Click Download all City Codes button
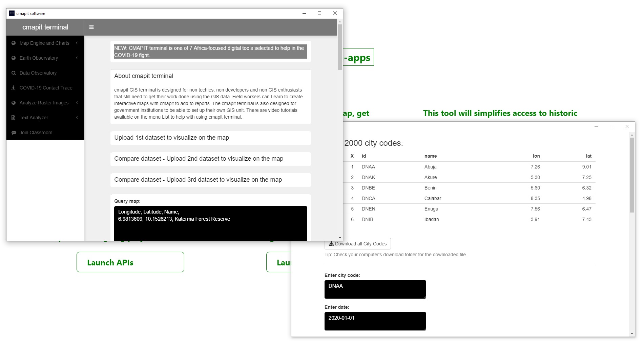 coord(358,244)
